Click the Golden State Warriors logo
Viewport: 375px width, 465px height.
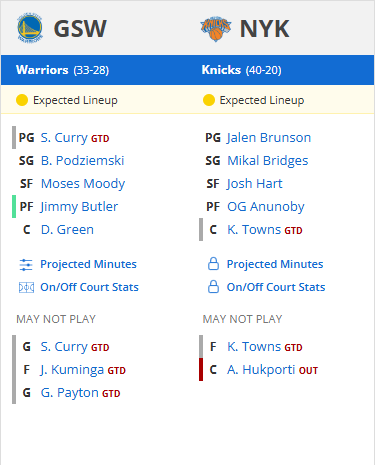pyautogui.click(x=30, y=28)
